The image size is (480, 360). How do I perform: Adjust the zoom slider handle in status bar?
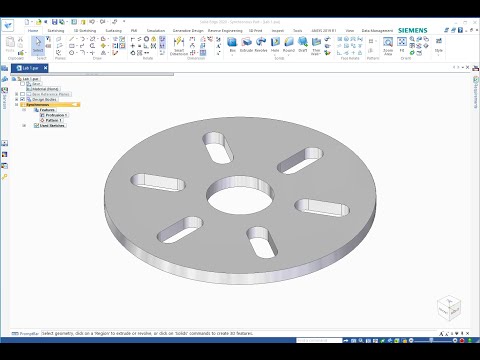click(x=431, y=340)
